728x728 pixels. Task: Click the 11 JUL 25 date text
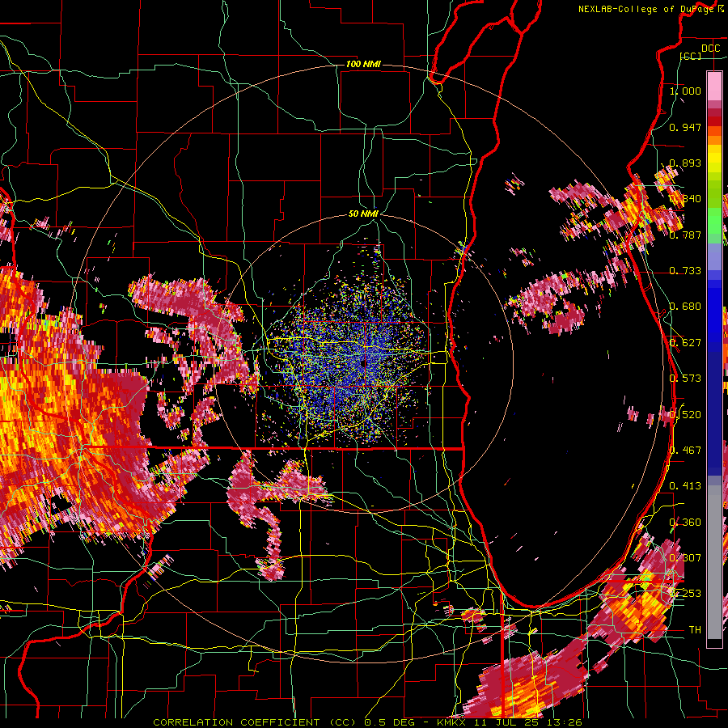coord(506,722)
